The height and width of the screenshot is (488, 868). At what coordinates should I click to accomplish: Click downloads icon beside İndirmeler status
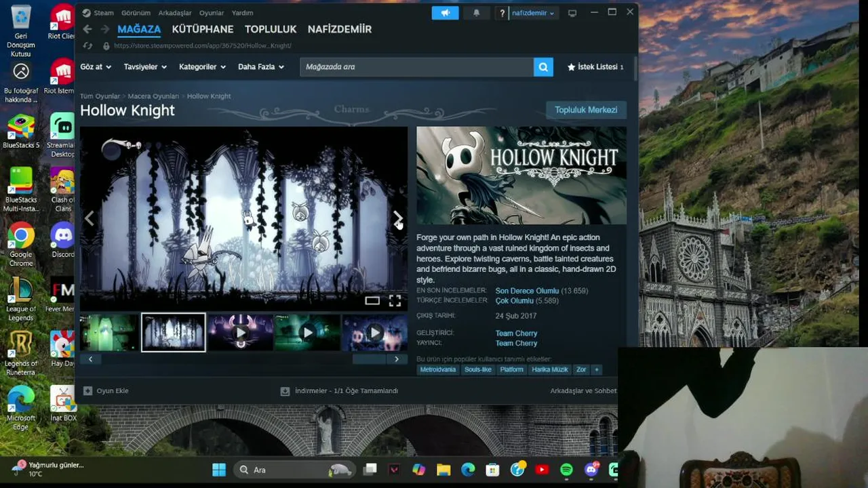[285, 391]
